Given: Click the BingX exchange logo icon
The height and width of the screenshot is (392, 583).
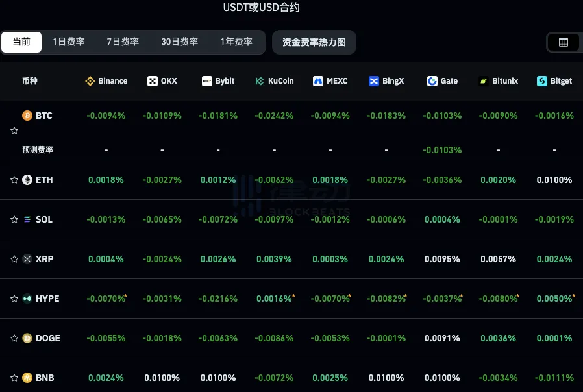Looking at the screenshot, I should coord(374,81).
